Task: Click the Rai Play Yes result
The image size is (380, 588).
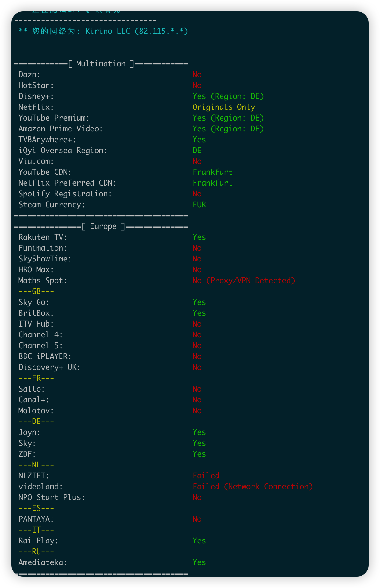Action: tap(199, 541)
